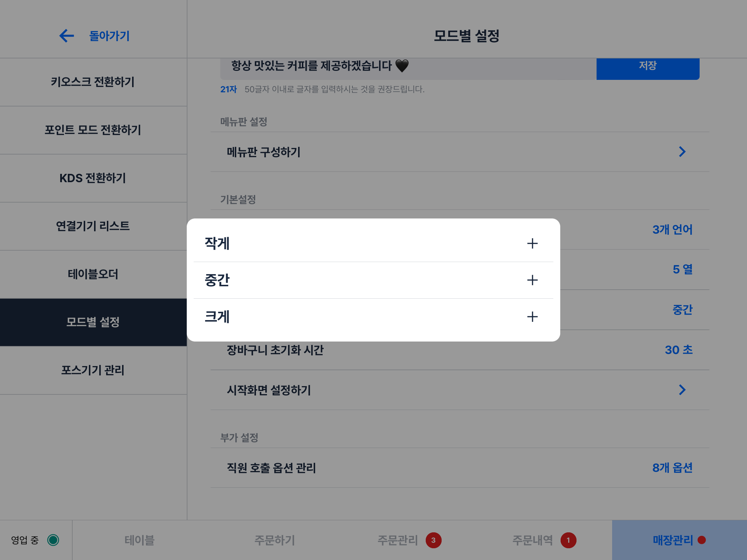
Task: Open the 3개 언어 selector
Action: [x=672, y=230]
